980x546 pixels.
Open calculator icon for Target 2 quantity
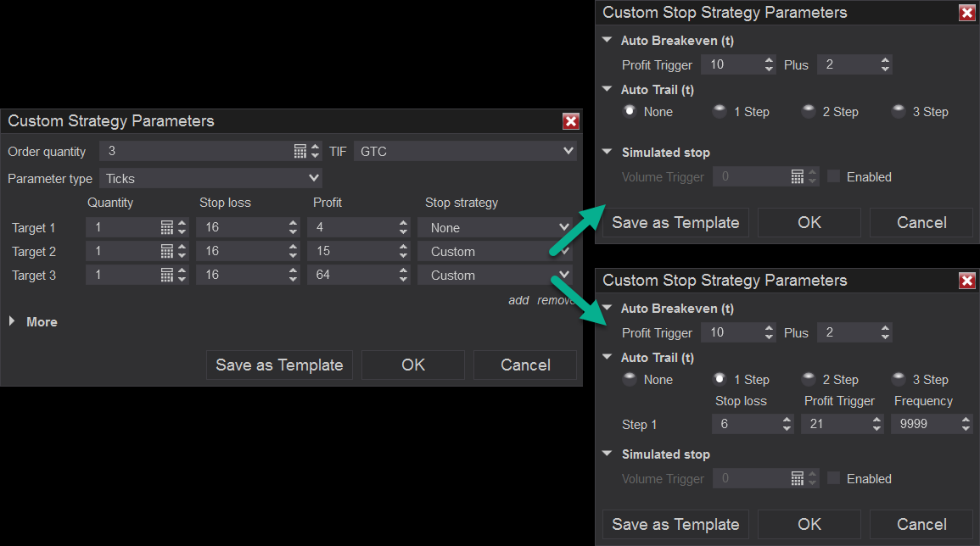166,252
